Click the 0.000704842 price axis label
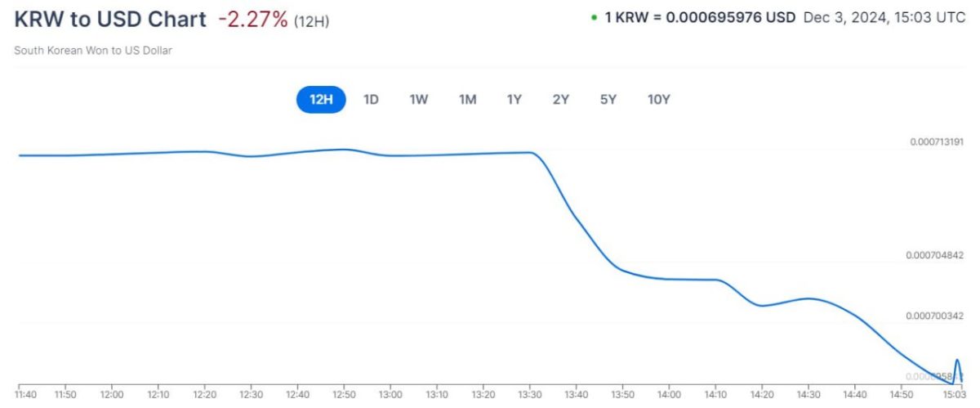 937,255
